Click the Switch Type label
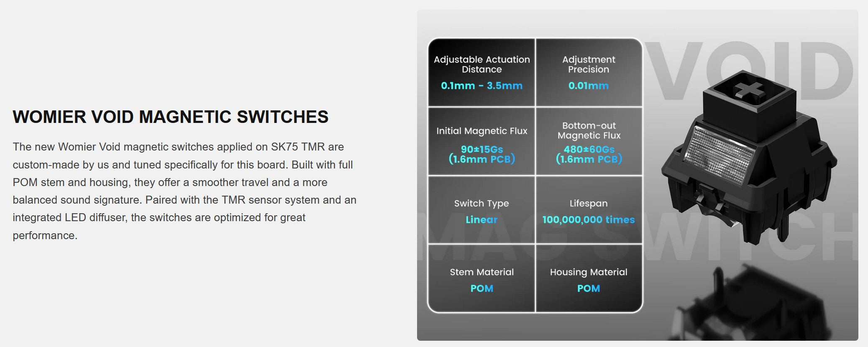 click(481, 204)
